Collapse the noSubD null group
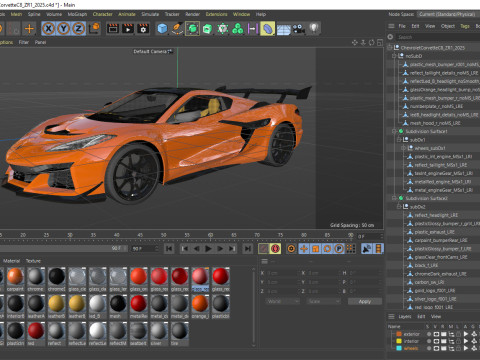 tap(394, 56)
